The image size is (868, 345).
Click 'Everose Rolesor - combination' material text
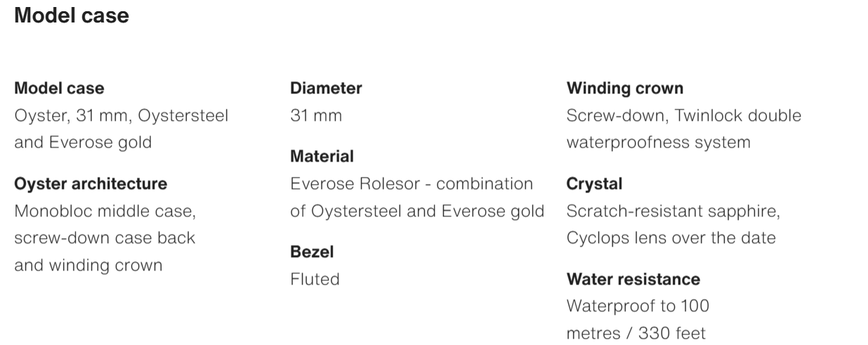click(x=412, y=184)
